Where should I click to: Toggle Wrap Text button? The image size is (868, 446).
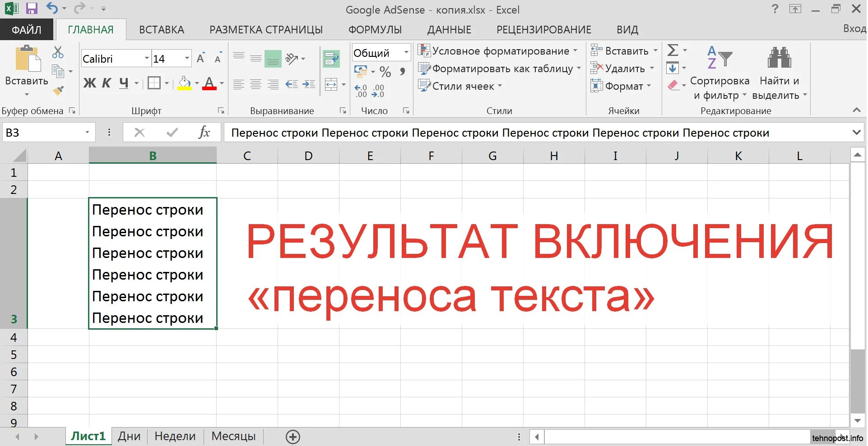[331, 59]
